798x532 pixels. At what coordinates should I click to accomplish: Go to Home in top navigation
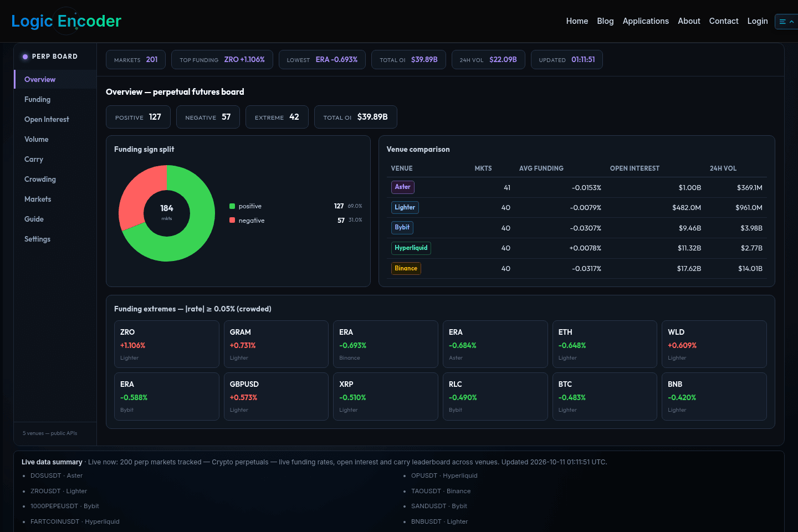[x=577, y=21]
